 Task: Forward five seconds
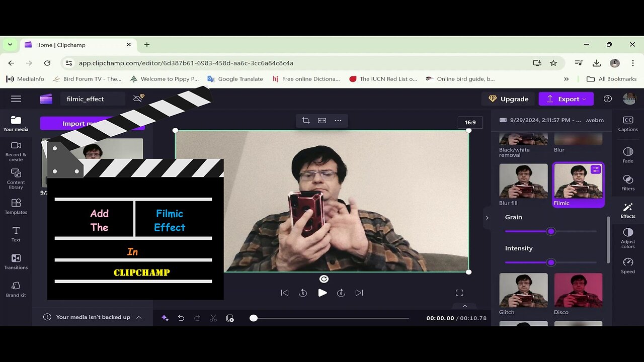pos(341,293)
